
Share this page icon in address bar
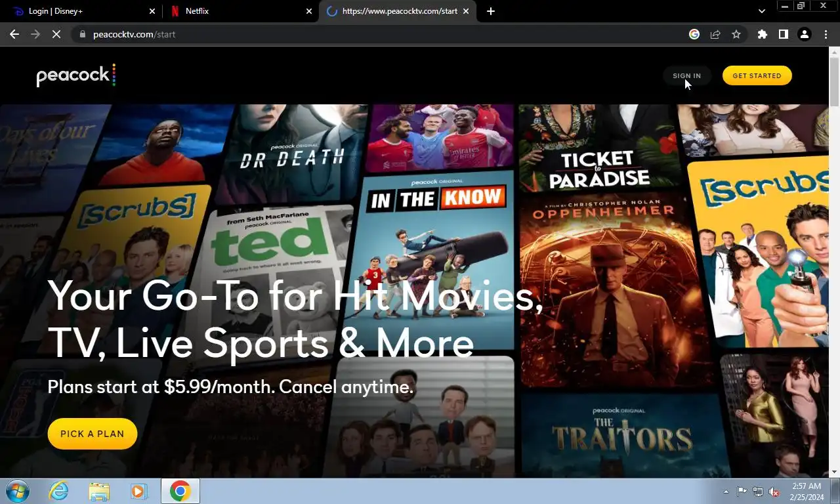(715, 34)
